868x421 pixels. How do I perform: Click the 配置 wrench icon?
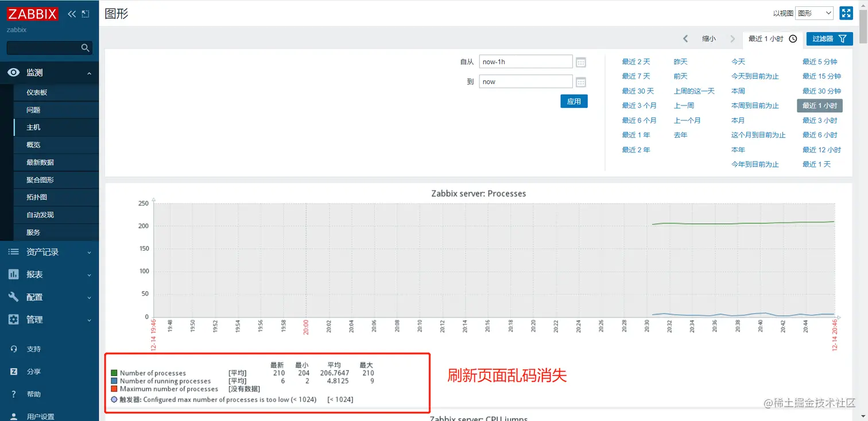pyautogui.click(x=13, y=297)
